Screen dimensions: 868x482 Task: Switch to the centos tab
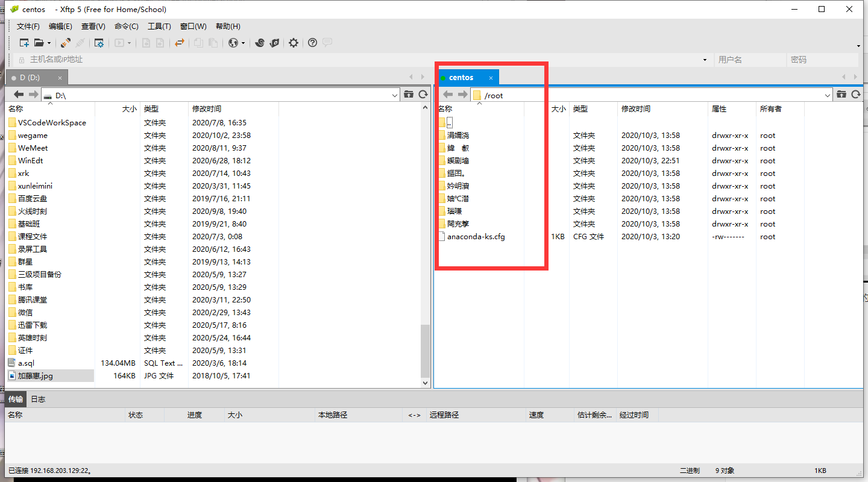(467, 77)
